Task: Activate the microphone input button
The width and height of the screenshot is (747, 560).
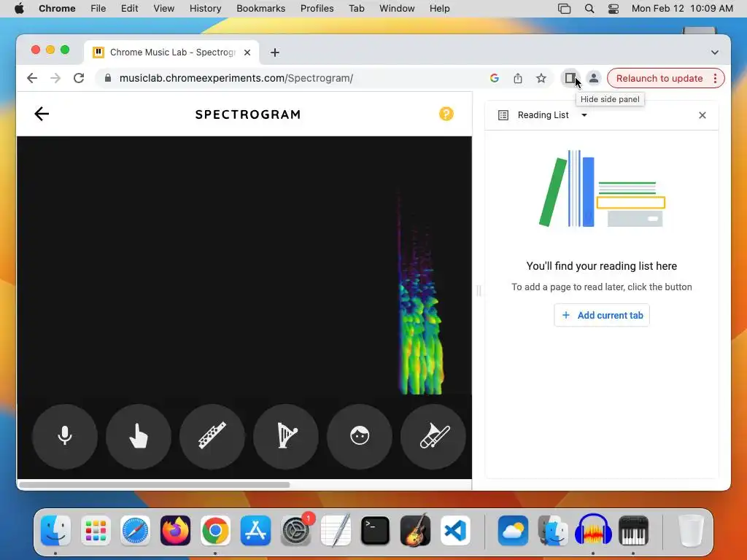Action: [65, 436]
